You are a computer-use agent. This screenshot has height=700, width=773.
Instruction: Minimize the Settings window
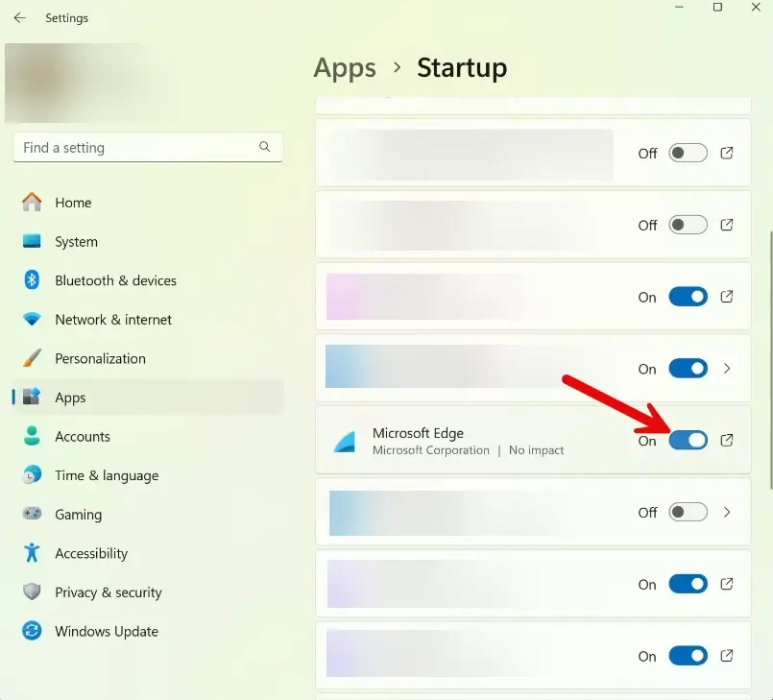tap(679, 7)
